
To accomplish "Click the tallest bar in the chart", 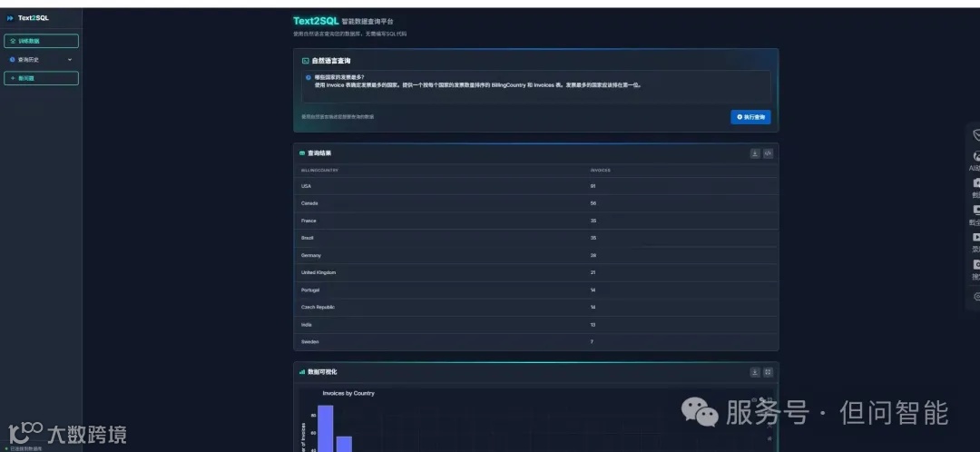I will (x=325, y=428).
